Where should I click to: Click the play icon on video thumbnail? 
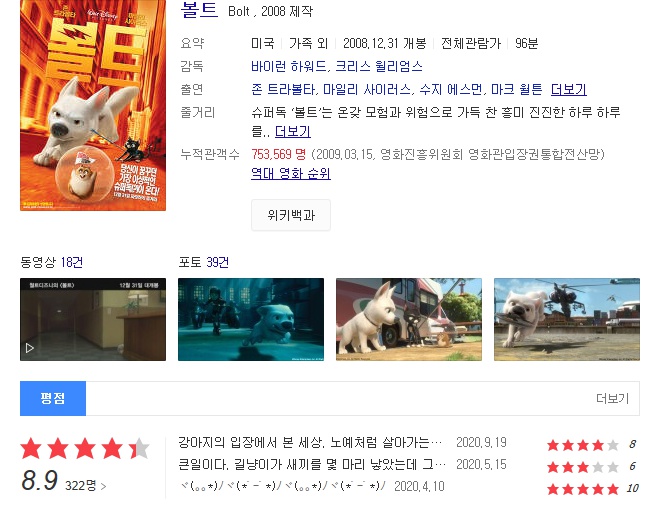(29, 348)
